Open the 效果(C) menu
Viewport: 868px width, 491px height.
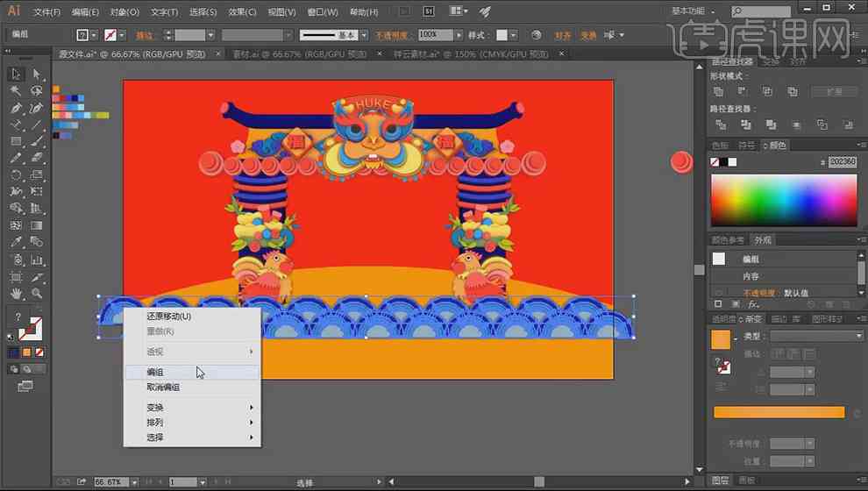243,11
